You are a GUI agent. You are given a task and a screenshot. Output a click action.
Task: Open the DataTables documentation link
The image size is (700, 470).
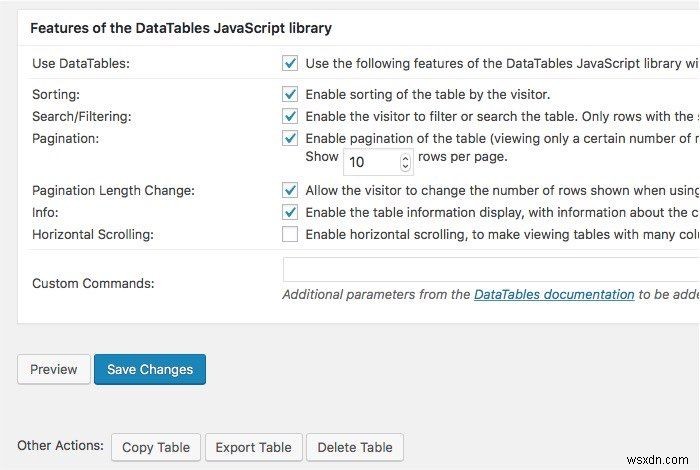coord(553,294)
